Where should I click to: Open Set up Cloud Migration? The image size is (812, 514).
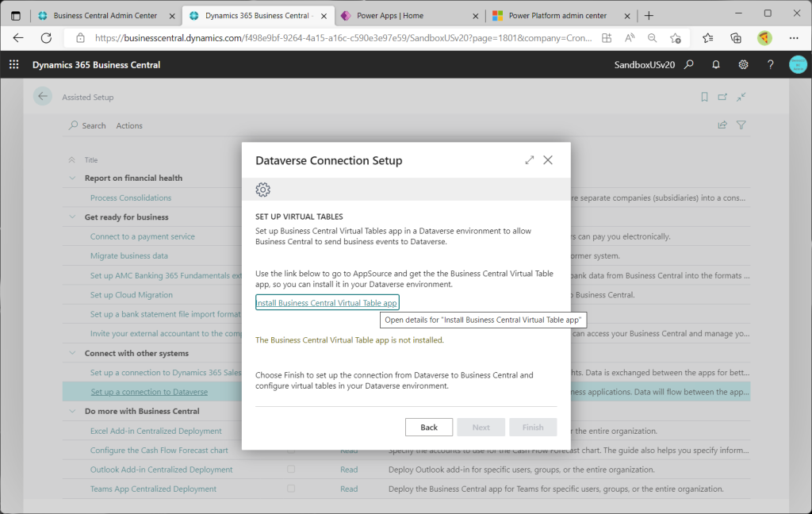click(x=132, y=295)
